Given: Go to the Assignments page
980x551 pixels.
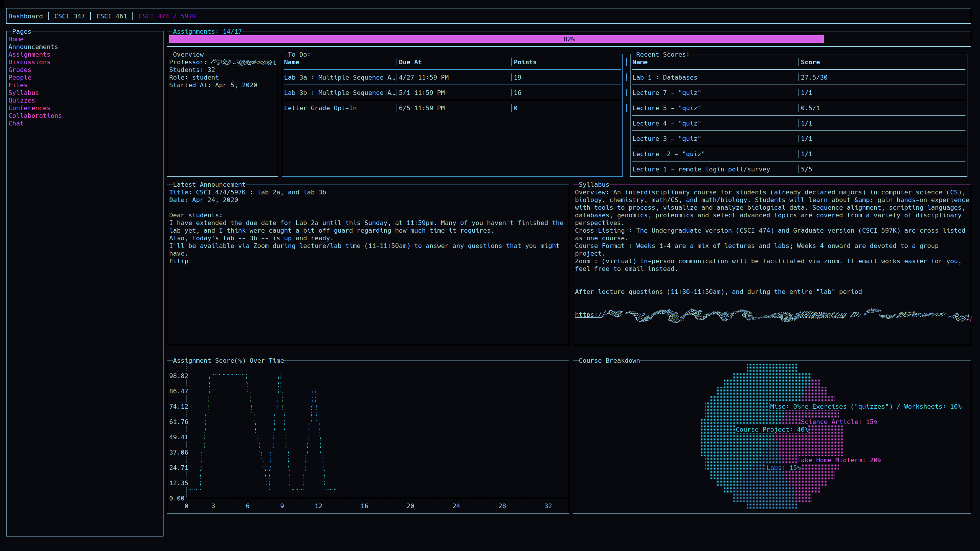Looking at the screenshot, I should [x=29, y=54].
